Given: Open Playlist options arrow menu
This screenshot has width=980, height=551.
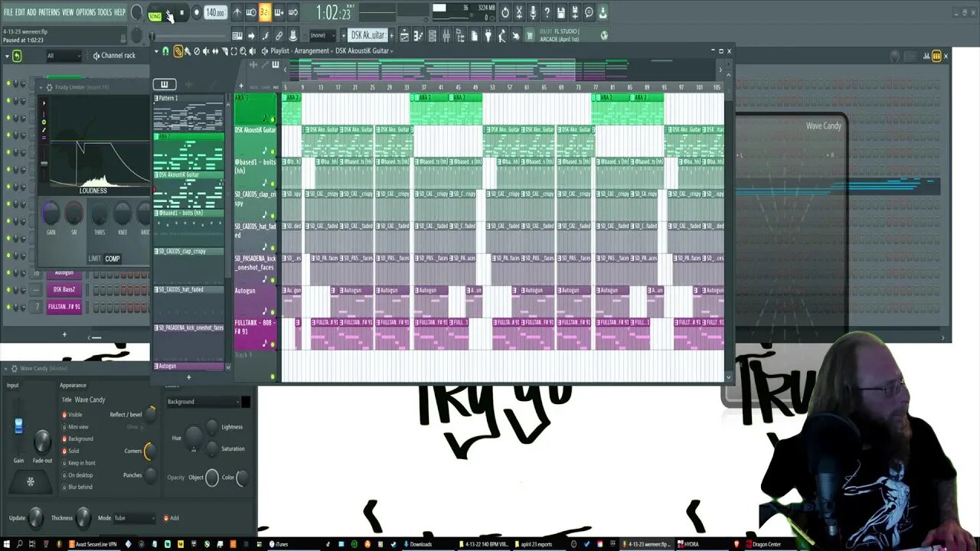Looking at the screenshot, I should click(x=156, y=51).
